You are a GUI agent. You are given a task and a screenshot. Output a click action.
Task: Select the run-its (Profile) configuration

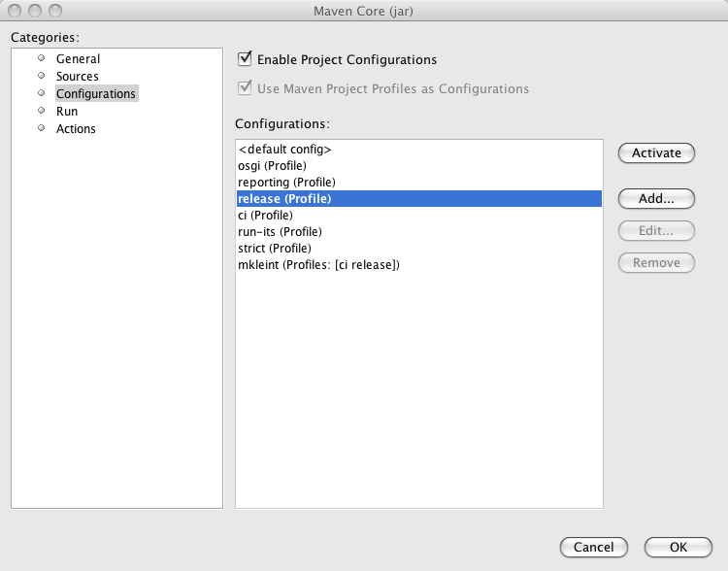[280, 231]
